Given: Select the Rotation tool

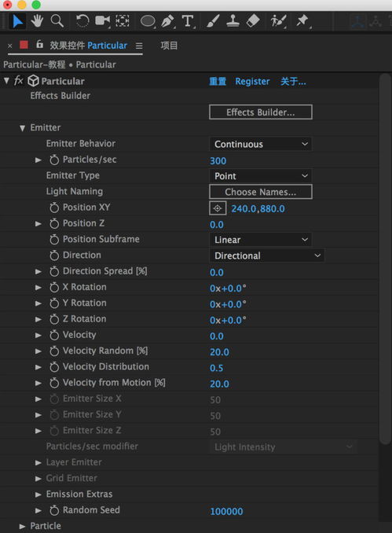Looking at the screenshot, I should (82, 21).
